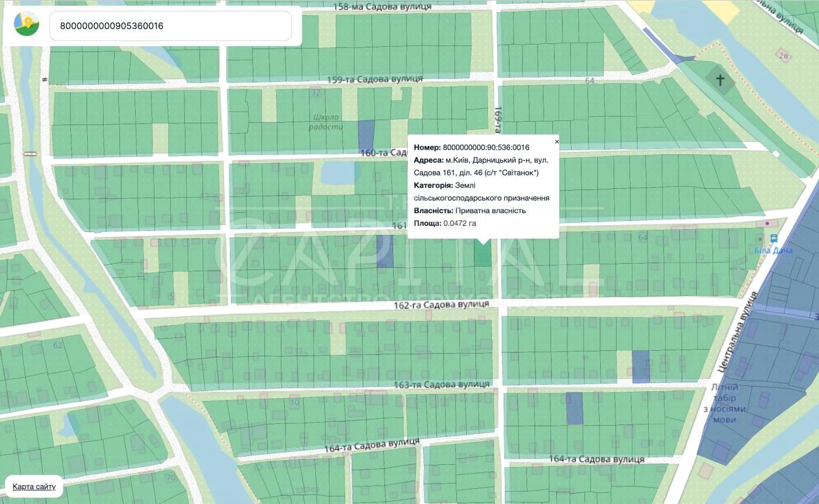Close the parcel info popup
819x504 pixels.
click(x=556, y=141)
